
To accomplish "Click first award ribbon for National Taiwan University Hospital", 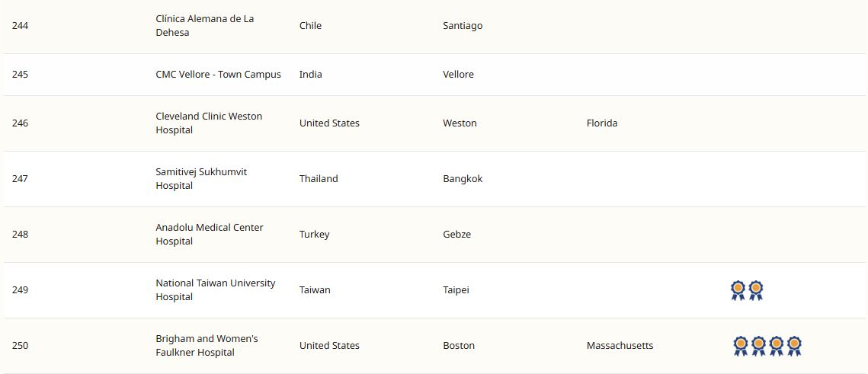I will pyautogui.click(x=738, y=290).
